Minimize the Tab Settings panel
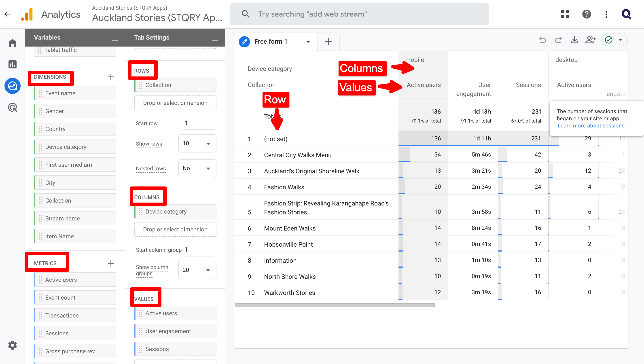Viewport: 644px width, 364px height. point(215,40)
